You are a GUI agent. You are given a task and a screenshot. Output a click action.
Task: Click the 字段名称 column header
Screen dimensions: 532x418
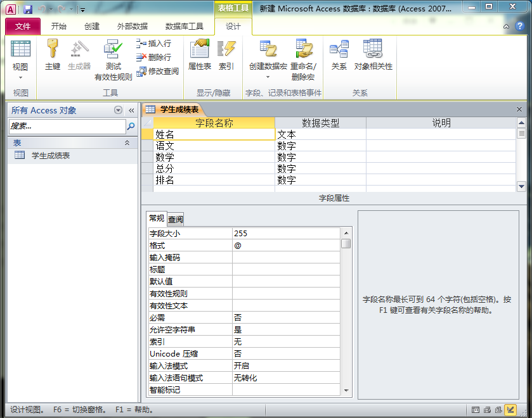coord(214,123)
